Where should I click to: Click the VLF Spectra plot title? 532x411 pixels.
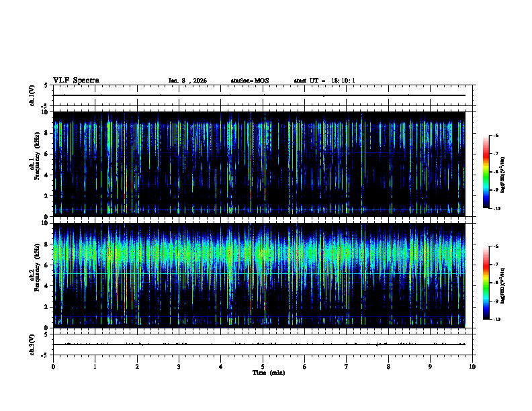pyautogui.click(x=76, y=81)
